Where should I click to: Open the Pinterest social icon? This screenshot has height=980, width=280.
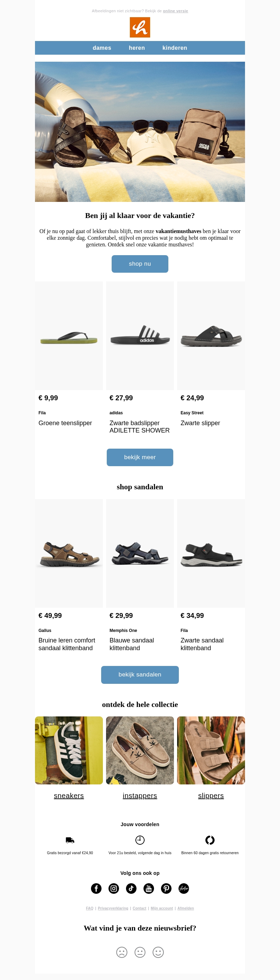(166, 888)
